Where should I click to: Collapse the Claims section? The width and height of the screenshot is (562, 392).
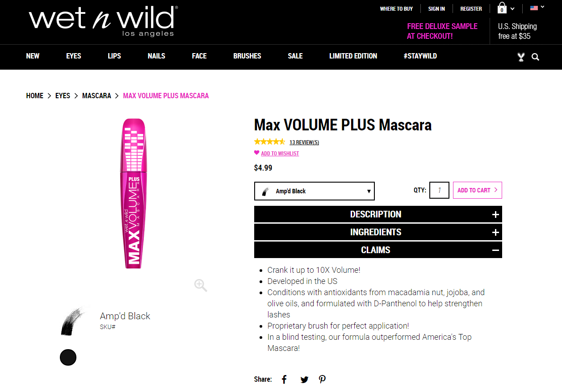(378, 250)
